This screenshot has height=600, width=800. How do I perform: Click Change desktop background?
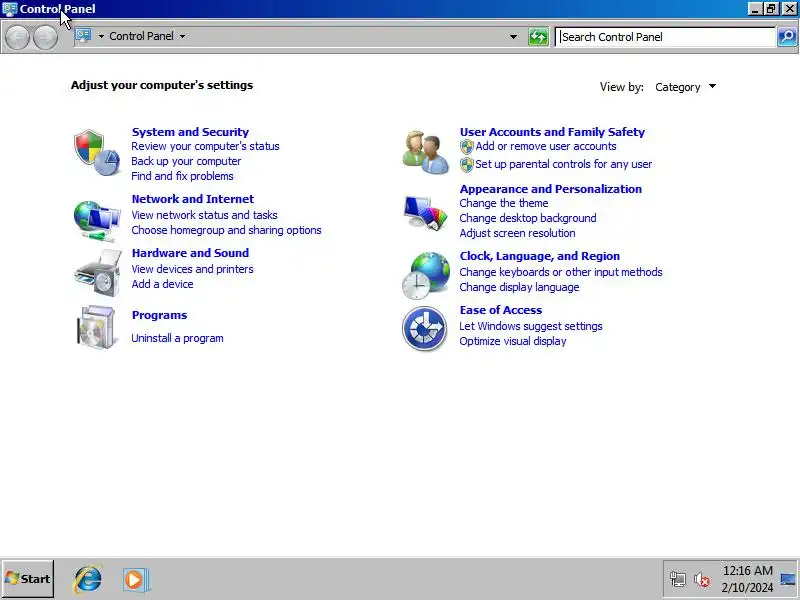(528, 218)
